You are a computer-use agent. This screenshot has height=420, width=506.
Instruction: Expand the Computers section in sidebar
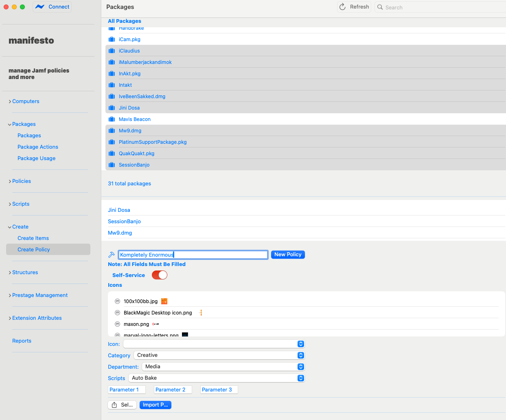(26, 101)
